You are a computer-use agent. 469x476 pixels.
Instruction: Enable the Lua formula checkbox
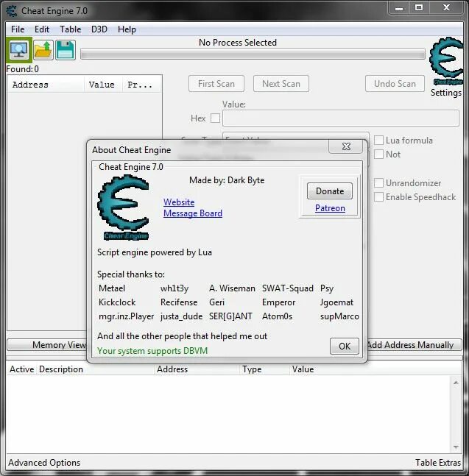coord(378,141)
